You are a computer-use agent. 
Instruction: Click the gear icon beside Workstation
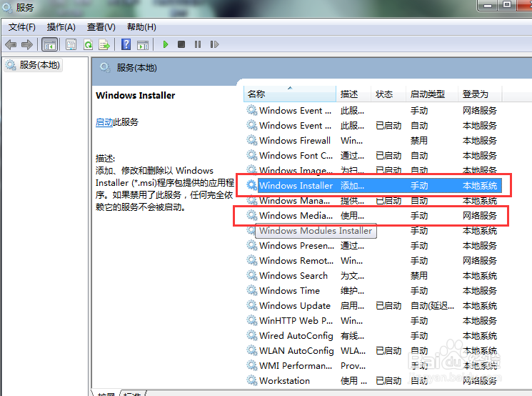click(x=252, y=380)
